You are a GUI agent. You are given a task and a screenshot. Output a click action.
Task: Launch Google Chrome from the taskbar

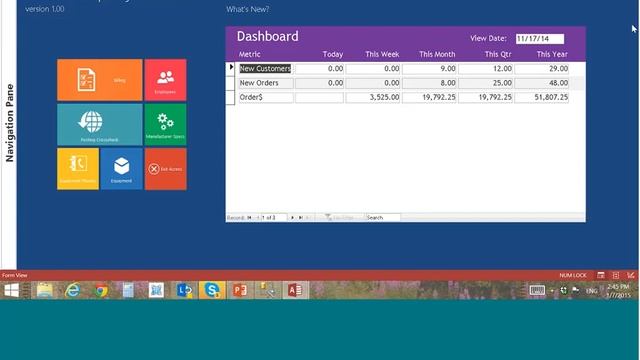point(101,290)
